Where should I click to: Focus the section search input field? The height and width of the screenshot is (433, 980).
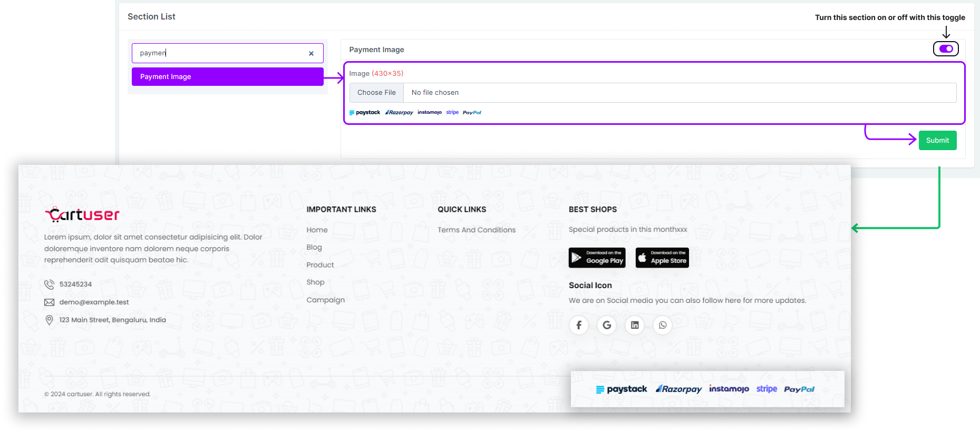tap(221, 53)
